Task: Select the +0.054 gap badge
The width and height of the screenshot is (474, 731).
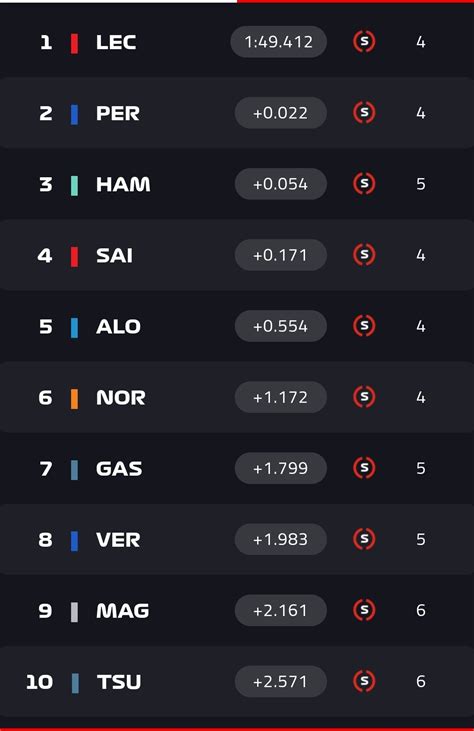Action: point(281,184)
